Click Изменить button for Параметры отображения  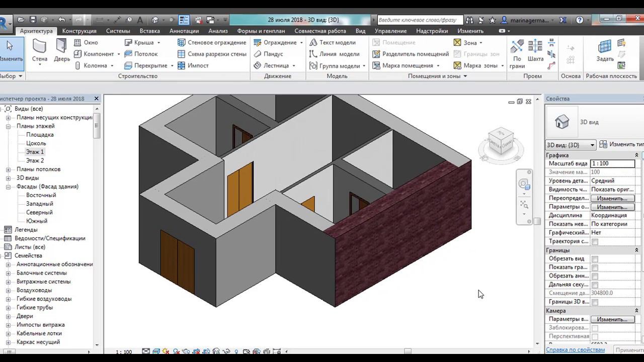[612, 207]
